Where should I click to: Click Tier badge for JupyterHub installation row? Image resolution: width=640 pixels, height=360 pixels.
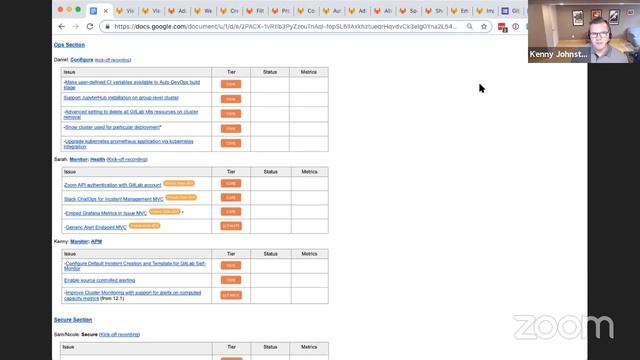coord(231,99)
